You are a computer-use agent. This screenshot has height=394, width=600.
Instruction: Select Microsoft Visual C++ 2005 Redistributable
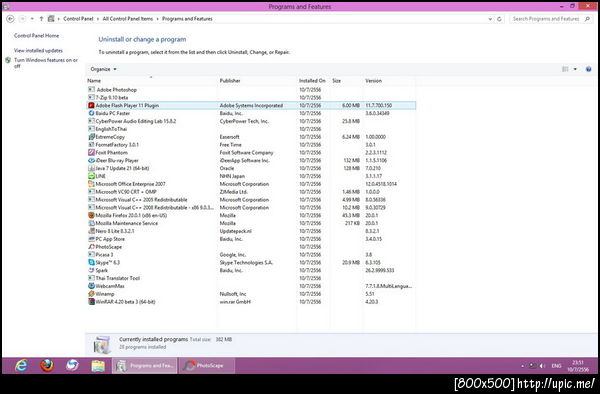(x=251, y=199)
